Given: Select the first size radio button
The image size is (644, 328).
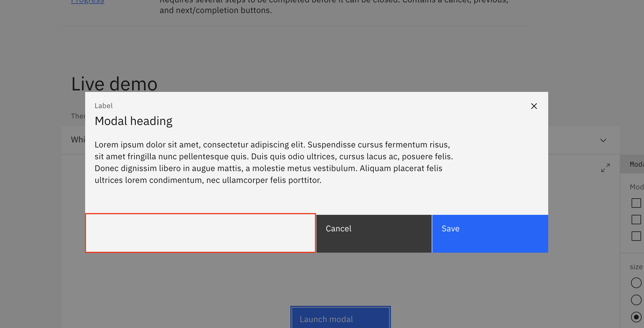Looking at the screenshot, I should pyautogui.click(x=636, y=283).
